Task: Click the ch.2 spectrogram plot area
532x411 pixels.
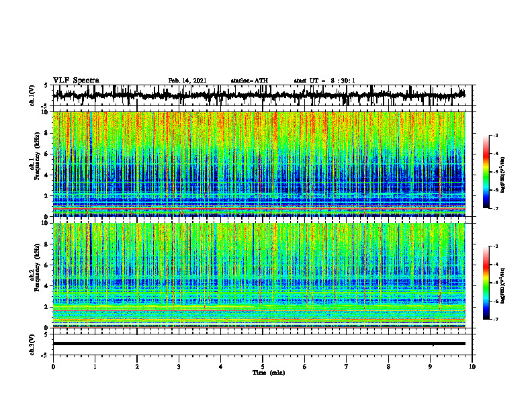Action: point(259,275)
